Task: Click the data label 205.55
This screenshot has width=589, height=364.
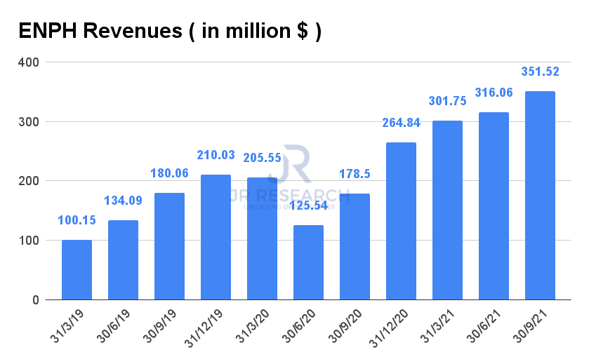Action: pyautogui.click(x=262, y=158)
